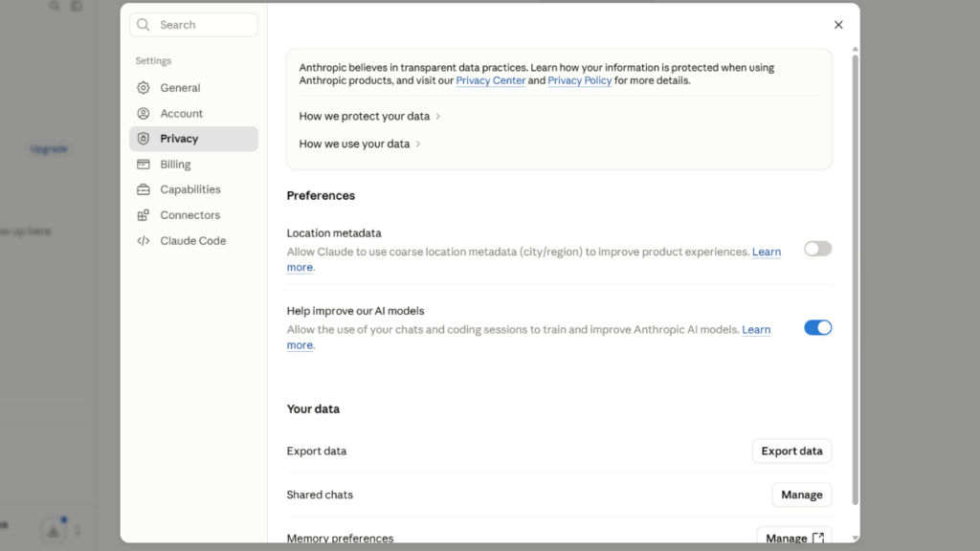This screenshot has height=551, width=980.
Task: Click the Account person icon
Action: tap(144, 113)
